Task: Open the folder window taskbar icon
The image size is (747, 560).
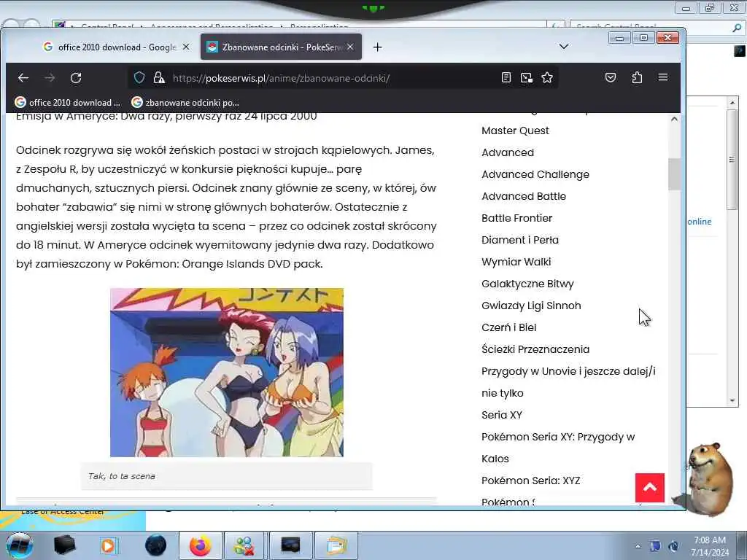Action: coord(337,545)
